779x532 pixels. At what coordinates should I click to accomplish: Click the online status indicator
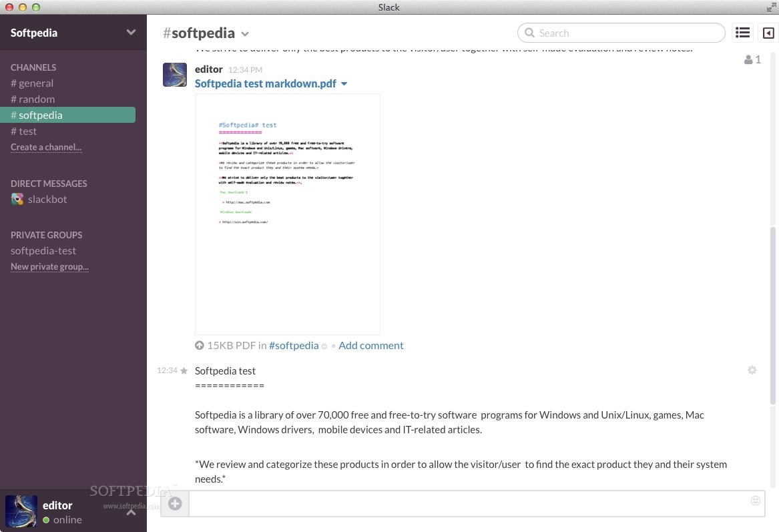46,520
